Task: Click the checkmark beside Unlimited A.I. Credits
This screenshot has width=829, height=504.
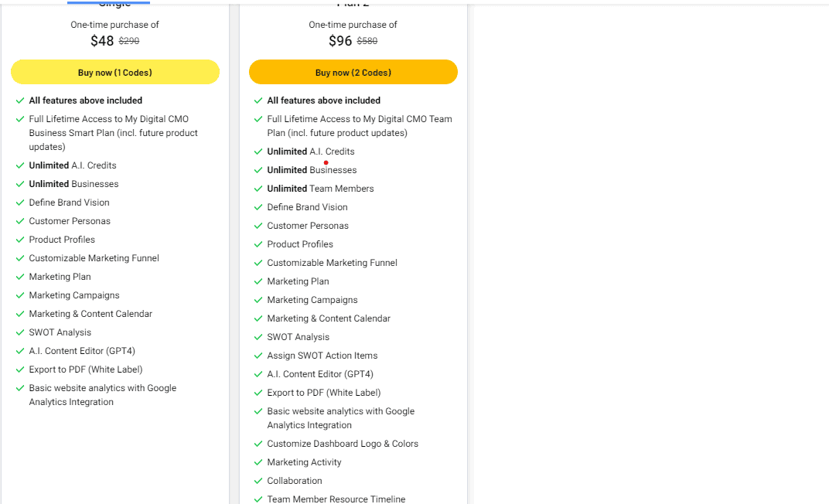Action: (x=20, y=165)
